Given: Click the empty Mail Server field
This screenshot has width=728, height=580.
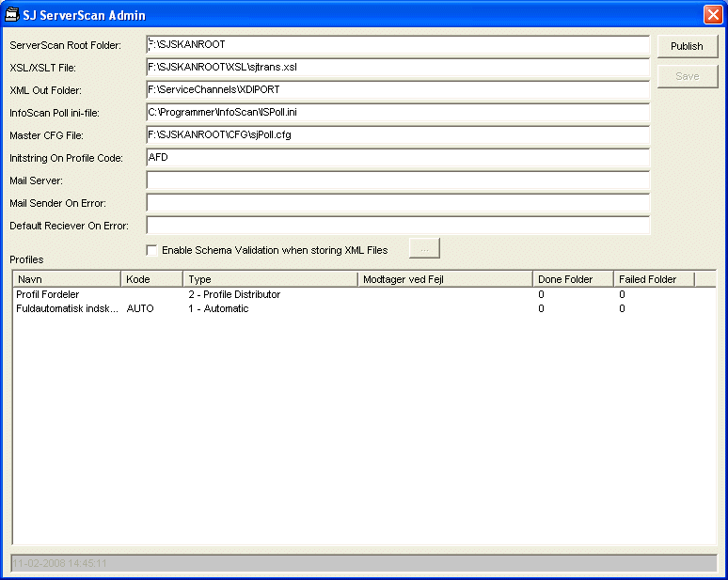Looking at the screenshot, I should click(398, 180).
